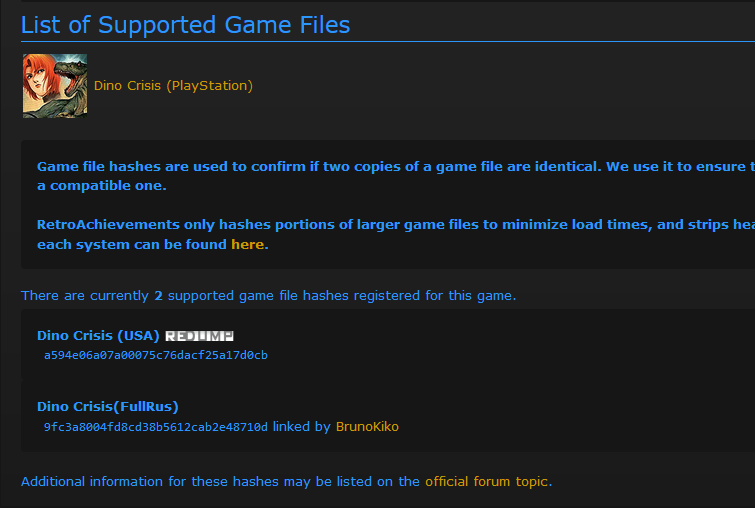Click the List of Supported Game Files heading
Image resolution: width=755 pixels, height=508 pixels.
185,25
